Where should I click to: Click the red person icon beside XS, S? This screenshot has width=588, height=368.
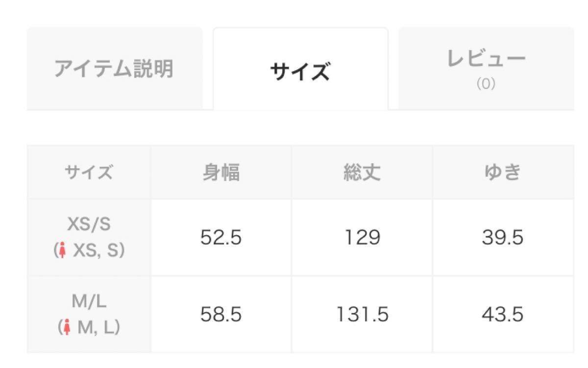62,251
